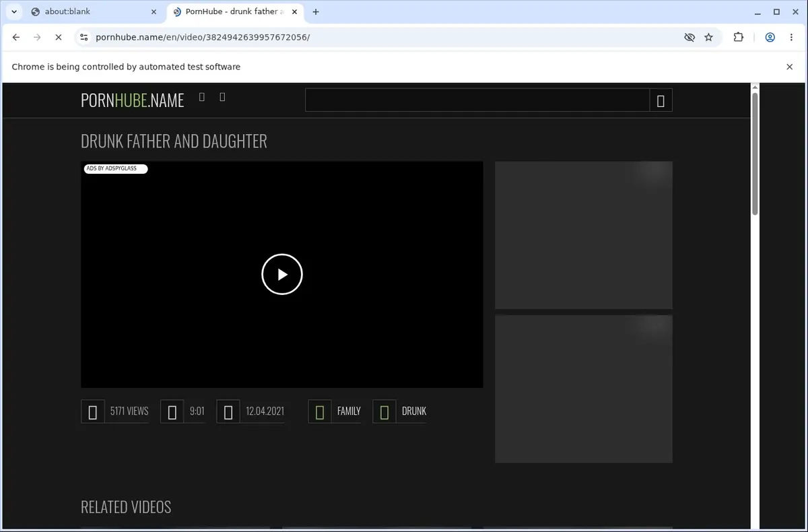Open the Chrome profile icon
Viewport: 808px width, 532px height.
click(x=770, y=38)
